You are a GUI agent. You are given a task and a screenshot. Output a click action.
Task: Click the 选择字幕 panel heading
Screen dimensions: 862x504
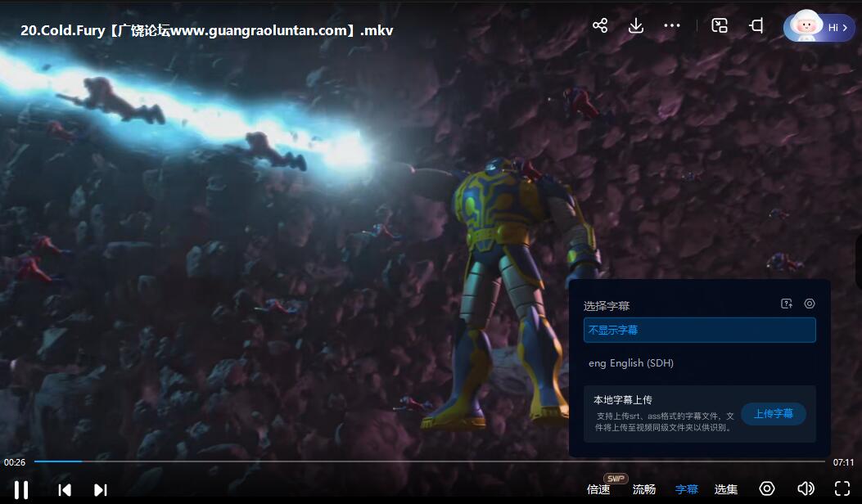[x=607, y=305]
